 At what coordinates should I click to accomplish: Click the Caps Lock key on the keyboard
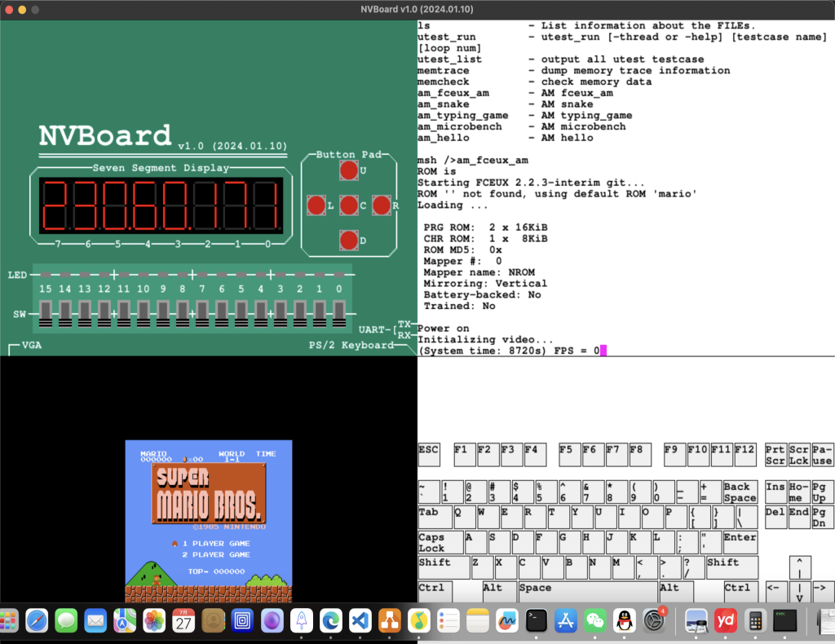point(440,542)
